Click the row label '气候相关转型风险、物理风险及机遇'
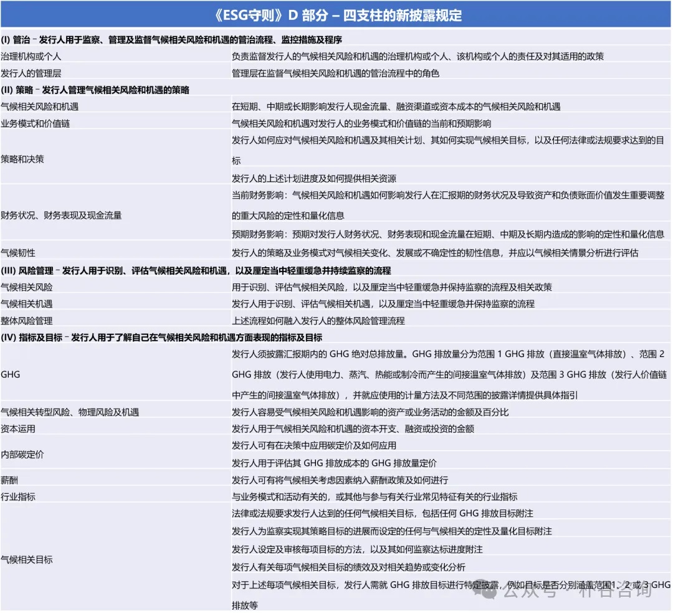Image resolution: width=673 pixels, height=616 pixels. tap(70, 412)
